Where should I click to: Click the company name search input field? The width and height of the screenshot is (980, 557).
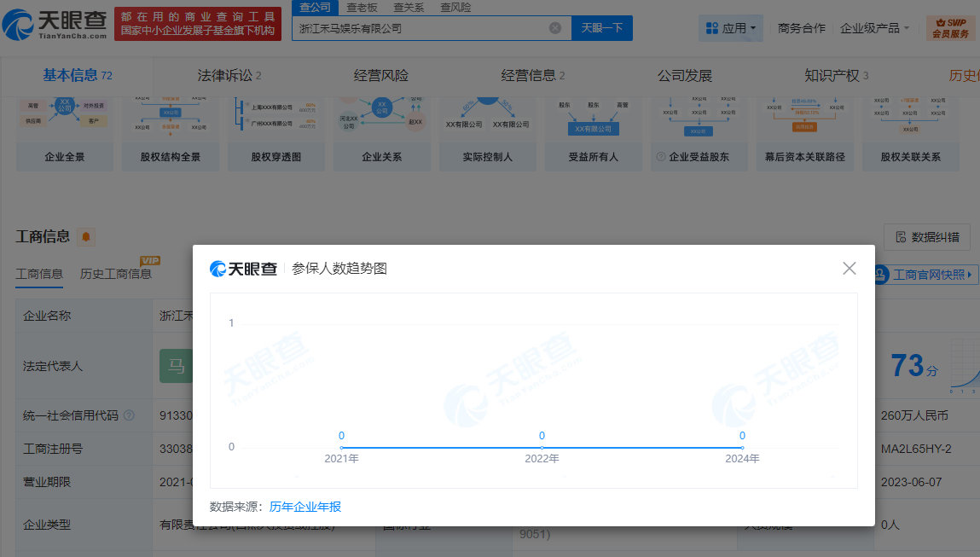pos(426,27)
